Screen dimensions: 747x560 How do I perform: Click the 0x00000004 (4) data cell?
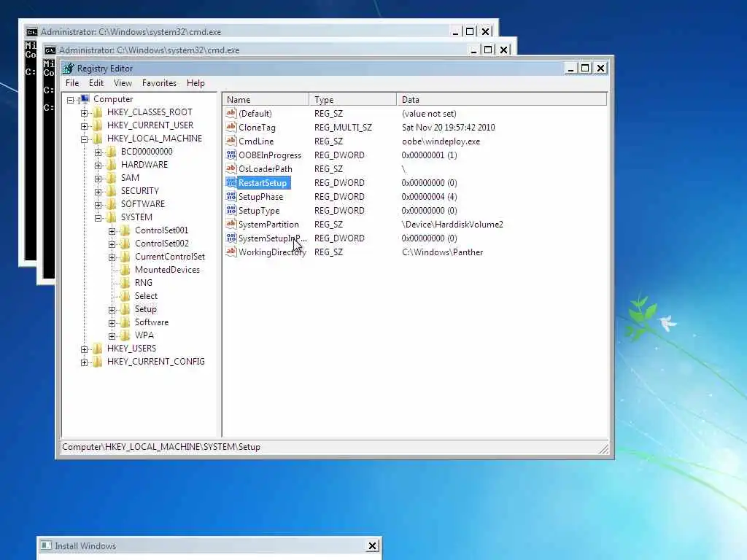tap(429, 197)
